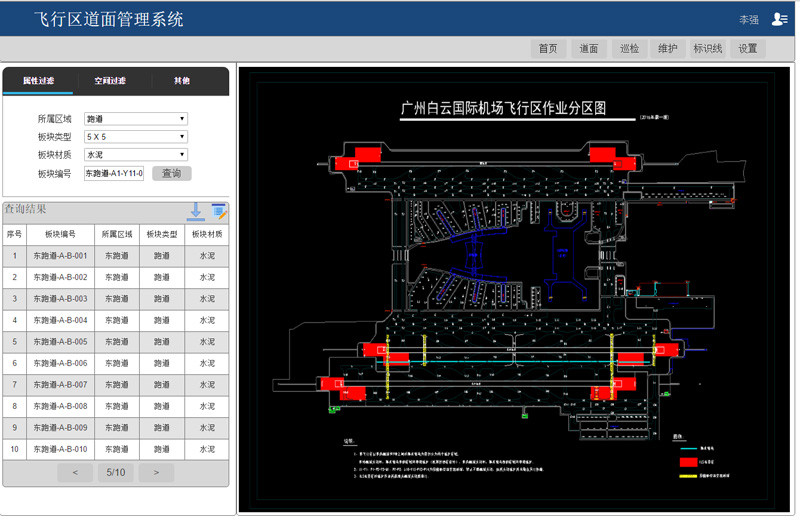Switch to the 其他 tab

click(182, 81)
